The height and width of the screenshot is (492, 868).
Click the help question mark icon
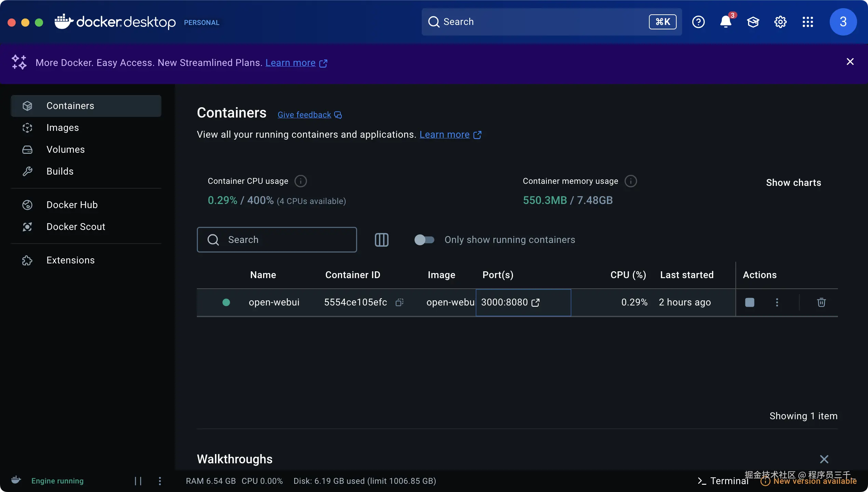point(698,22)
